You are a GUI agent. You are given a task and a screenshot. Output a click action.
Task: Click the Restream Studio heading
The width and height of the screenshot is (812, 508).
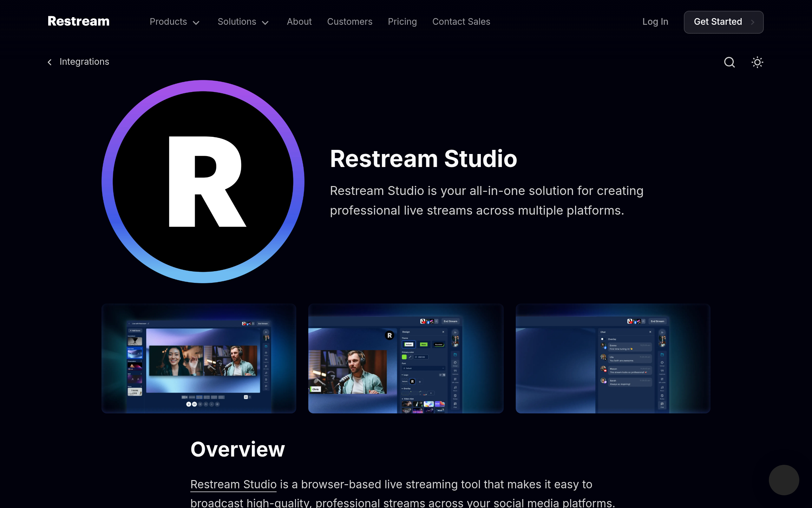pyautogui.click(x=423, y=158)
